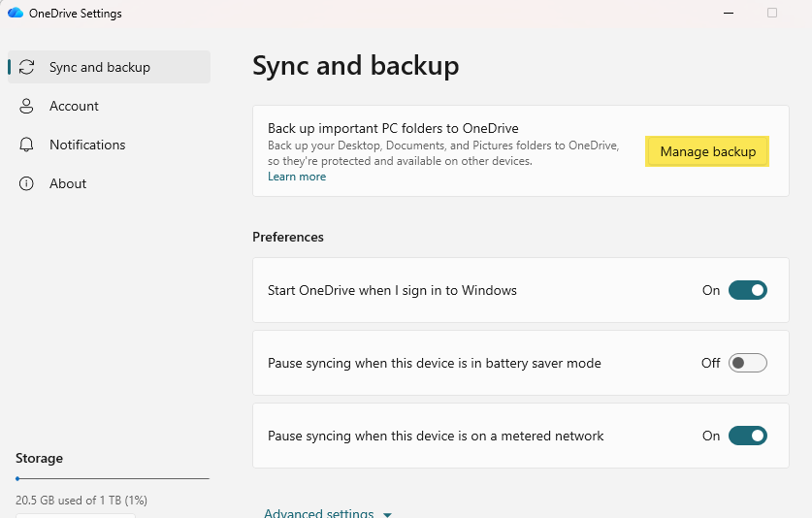Select the Sync and backup page

click(x=99, y=67)
